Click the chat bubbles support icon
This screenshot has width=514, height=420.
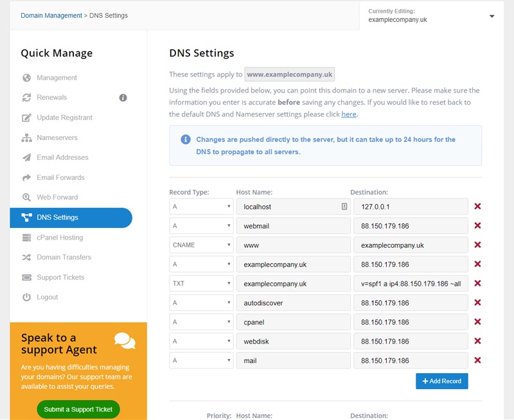pyautogui.click(x=125, y=341)
